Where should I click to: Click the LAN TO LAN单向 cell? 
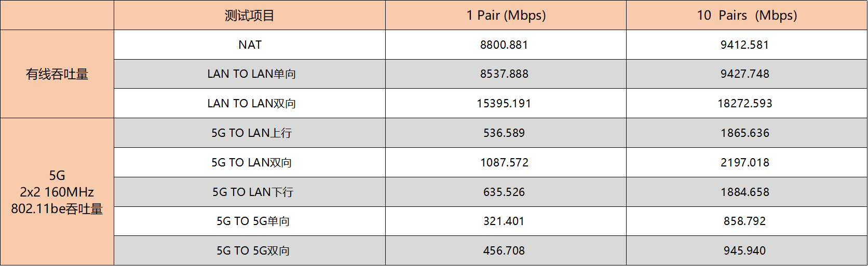click(x=251, y=74)
